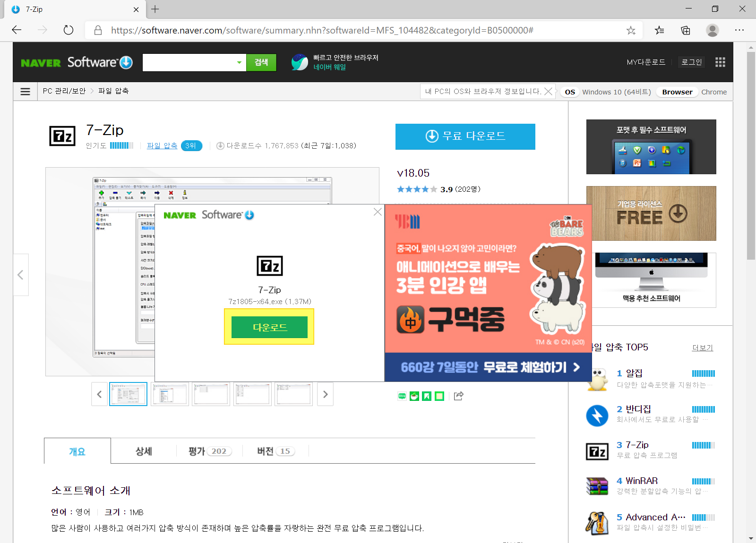Open the 알집 entry in TOP5
Viewport: 756px width, 543px height.
click(x=634, y=373)
